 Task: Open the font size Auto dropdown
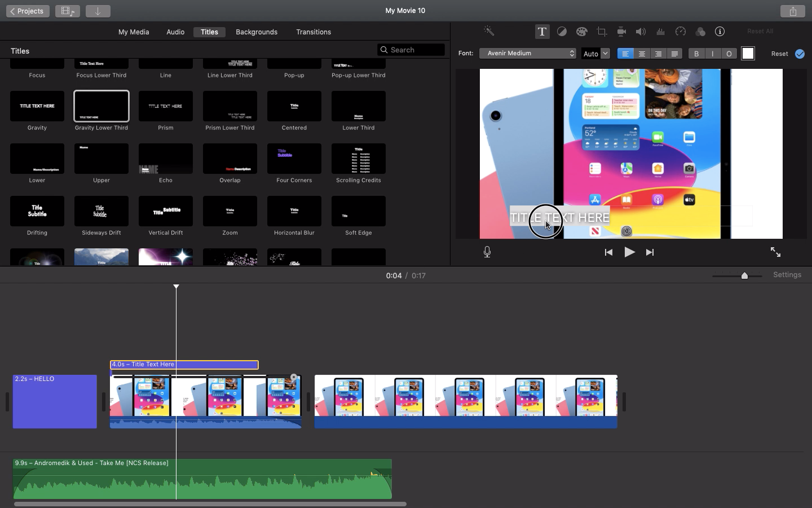(x=596, y=54)
